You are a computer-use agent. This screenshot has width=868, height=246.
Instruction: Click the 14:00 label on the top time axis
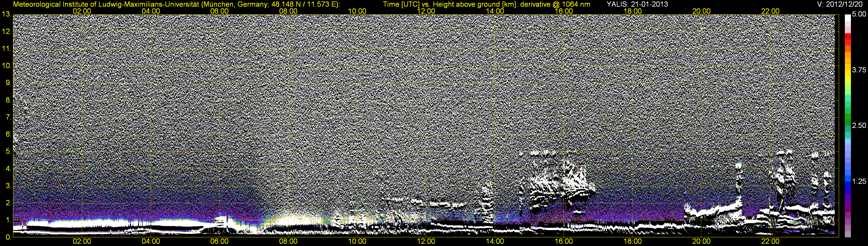click(495, 11)
